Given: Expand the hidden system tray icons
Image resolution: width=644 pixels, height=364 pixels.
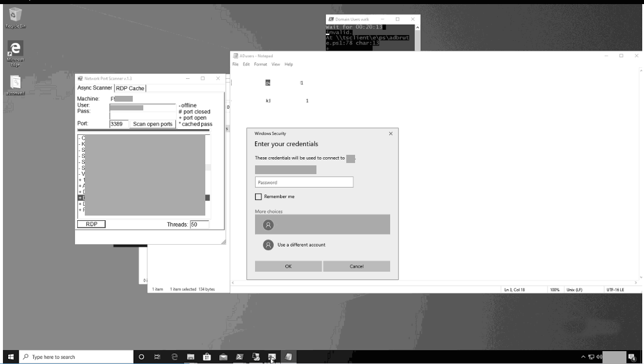Looking at the screenshot, I should pyautogui.click(x=583, y=357).
